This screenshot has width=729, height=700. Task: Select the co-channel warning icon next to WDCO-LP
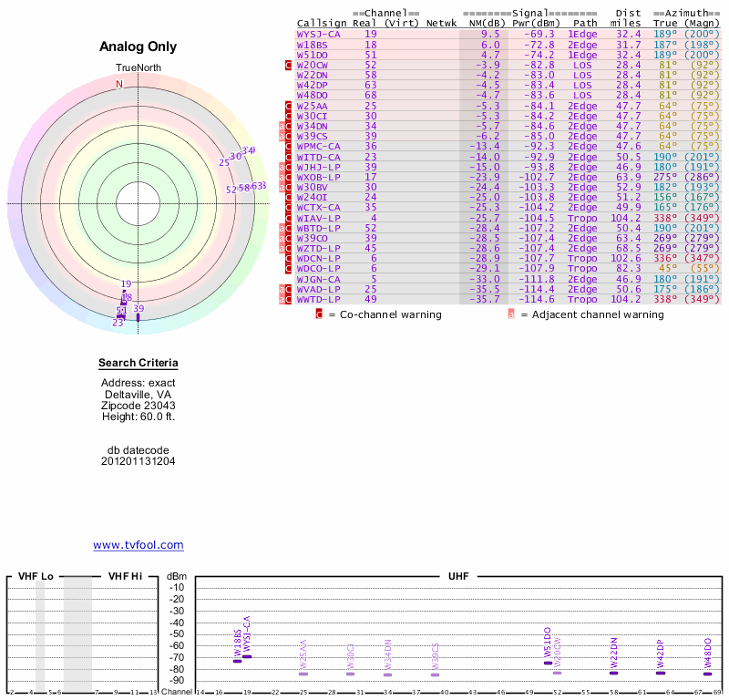pyautogui.click(x=288, y=268)
